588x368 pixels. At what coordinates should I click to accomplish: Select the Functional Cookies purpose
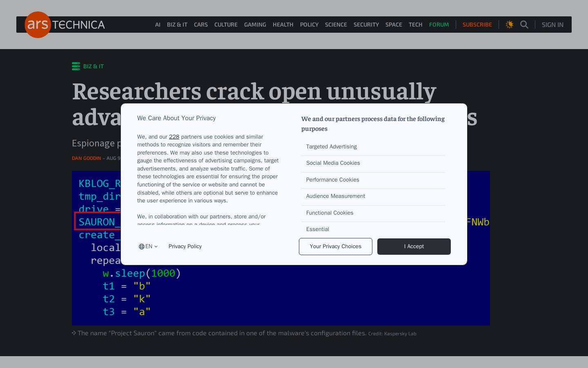tap(373, 213)
